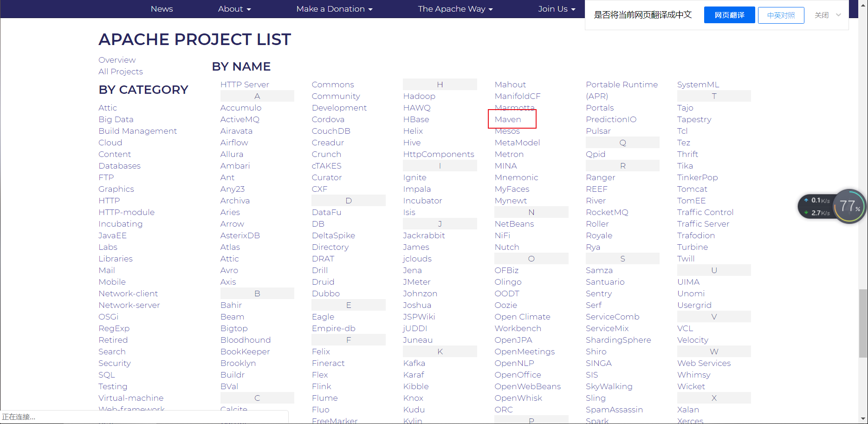Open the CouchDB project link

331,131
